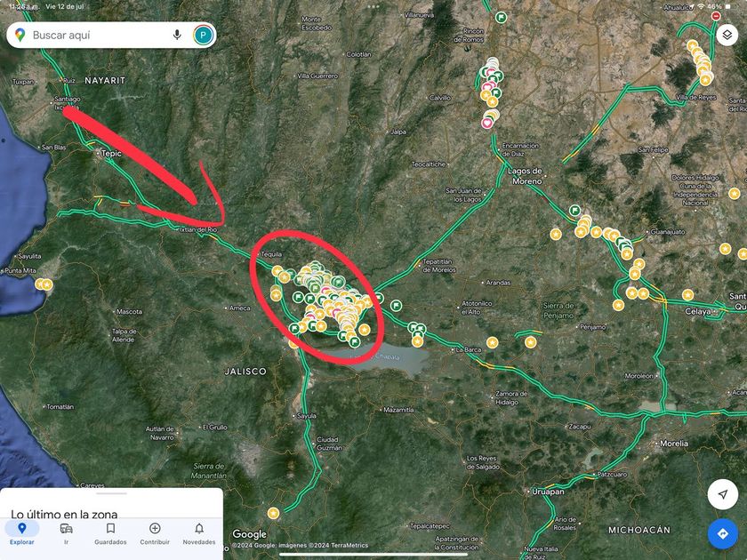The height and width of the screenshot is (560, 747).
Task: Click the Mazamitla town label
Action: coord(398,410)
